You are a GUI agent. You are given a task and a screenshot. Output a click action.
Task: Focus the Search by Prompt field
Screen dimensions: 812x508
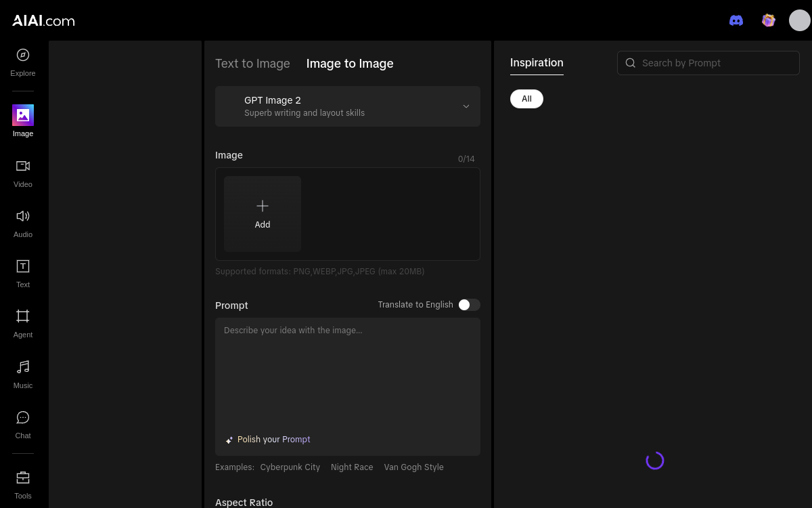[708, 63]
